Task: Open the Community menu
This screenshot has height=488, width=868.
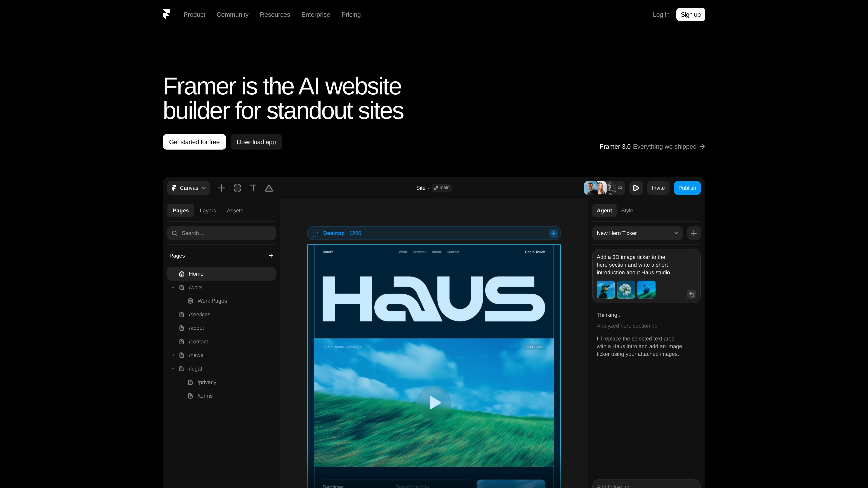Action: (233, 14)
